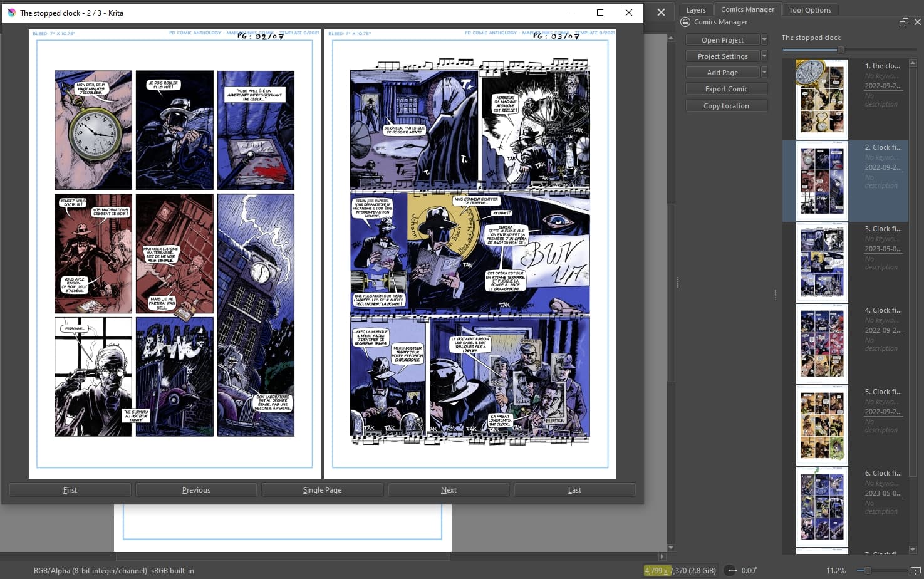Close the document tab behind the viewer
The height and width of the screenshot is (579, 924).
click(661, 12)
